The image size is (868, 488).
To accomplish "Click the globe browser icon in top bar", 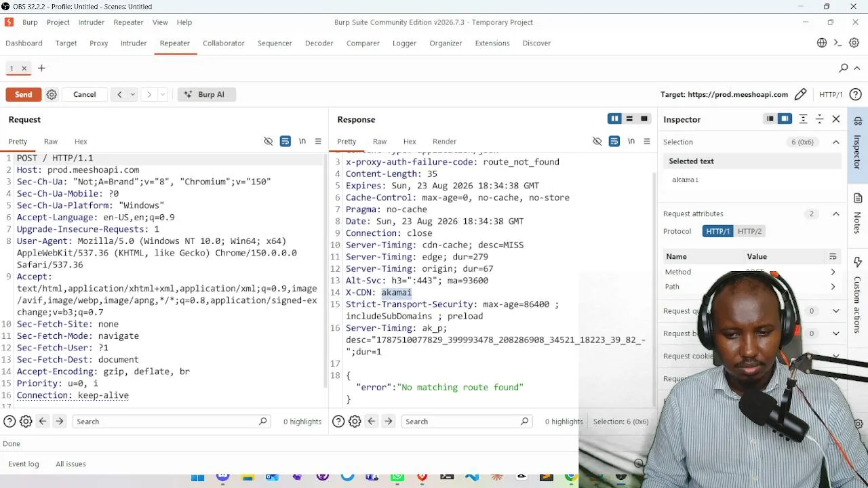I will (822, 43).
